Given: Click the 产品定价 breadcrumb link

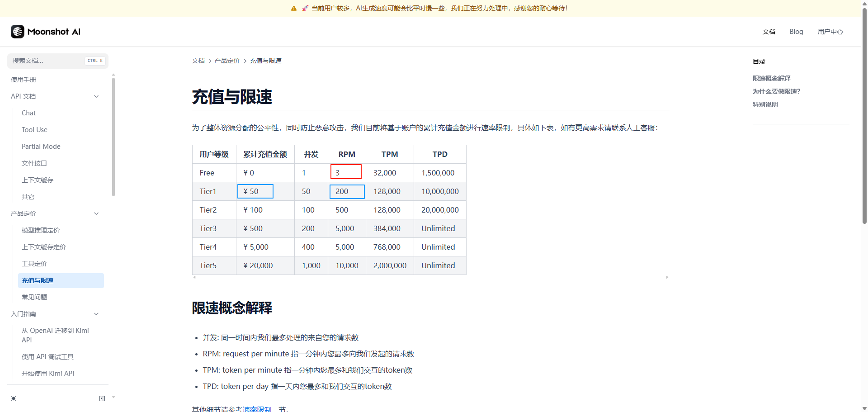Looking at the screenshot, I should 227,61.
